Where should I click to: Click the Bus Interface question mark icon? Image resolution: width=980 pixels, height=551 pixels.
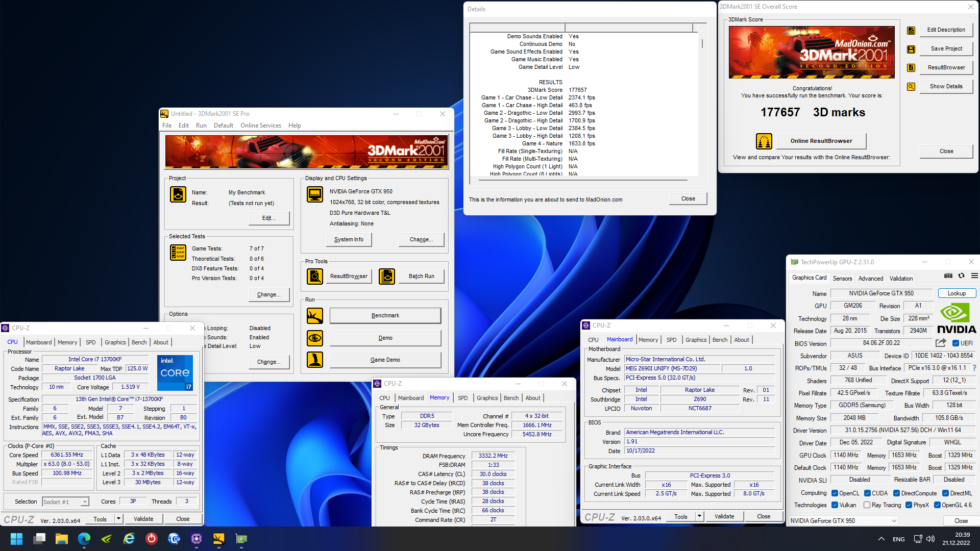(974, 368)
